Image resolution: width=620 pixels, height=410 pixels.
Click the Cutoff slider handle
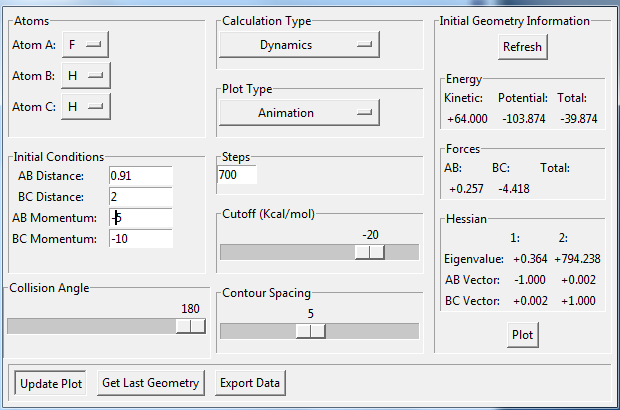[369, 252]
